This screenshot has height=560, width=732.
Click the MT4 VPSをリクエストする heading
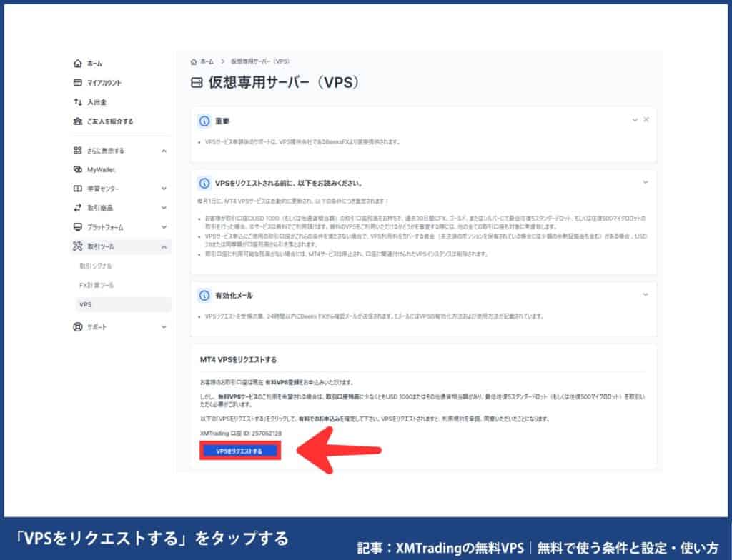(x=238, y=360)
